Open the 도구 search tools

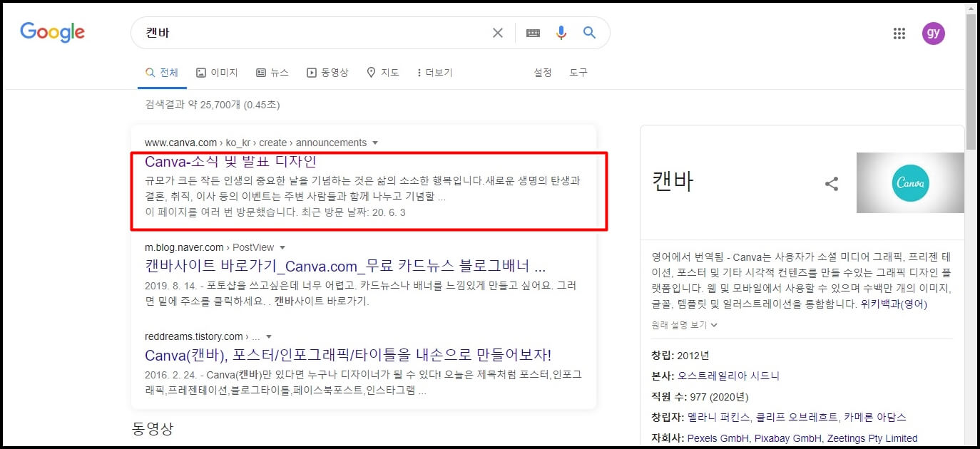point(578,73)
